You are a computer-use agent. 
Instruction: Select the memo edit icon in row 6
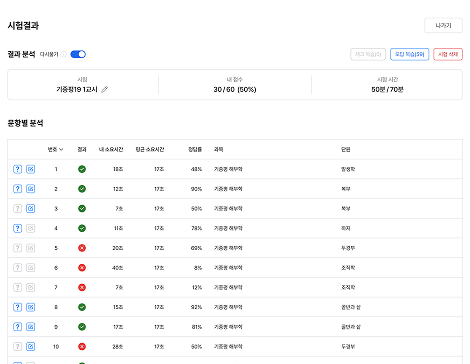[30, 267]
